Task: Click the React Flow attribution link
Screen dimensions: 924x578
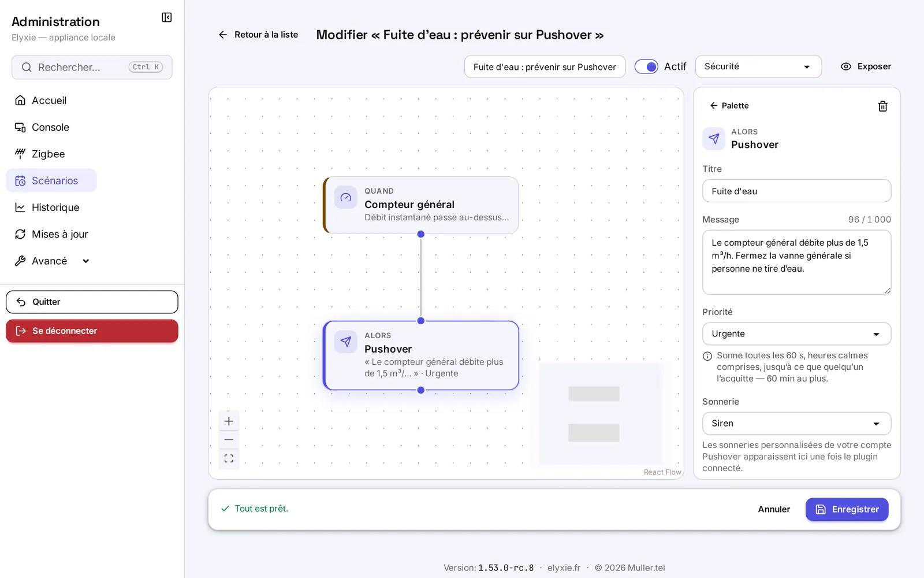Action: click(x=662, y=472)
